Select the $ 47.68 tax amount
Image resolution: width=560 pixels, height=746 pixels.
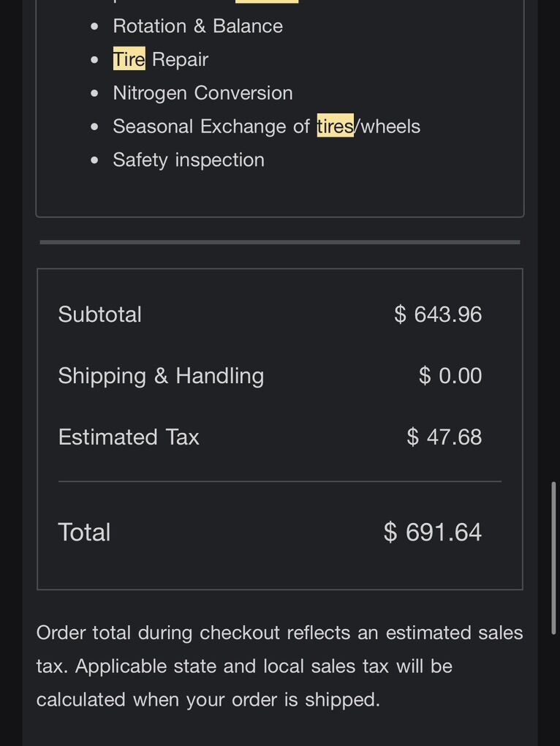pos(444,437)
